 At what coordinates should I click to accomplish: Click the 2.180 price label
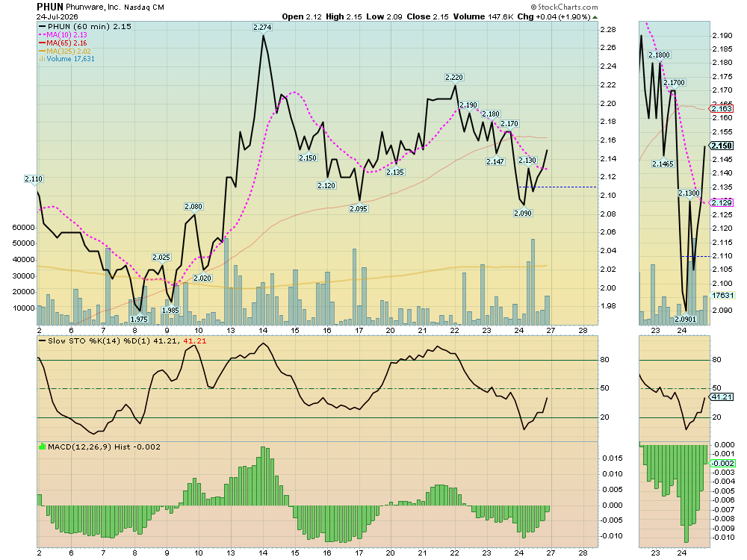(491, 113)
